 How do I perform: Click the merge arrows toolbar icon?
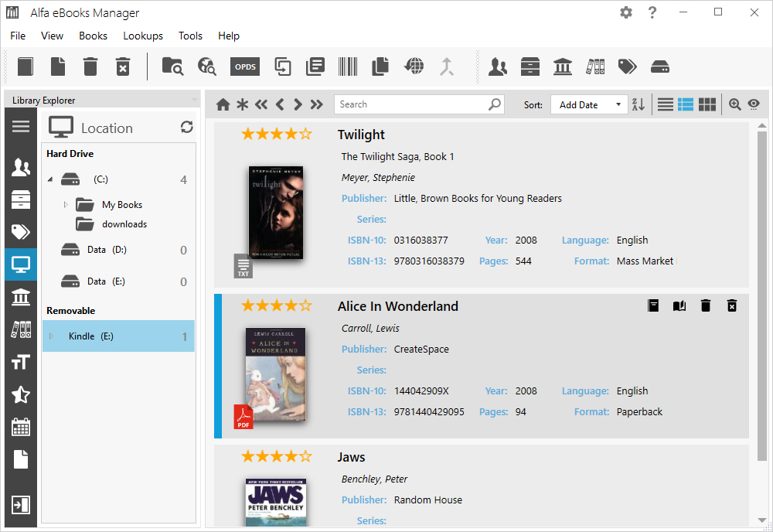[447, 66]
